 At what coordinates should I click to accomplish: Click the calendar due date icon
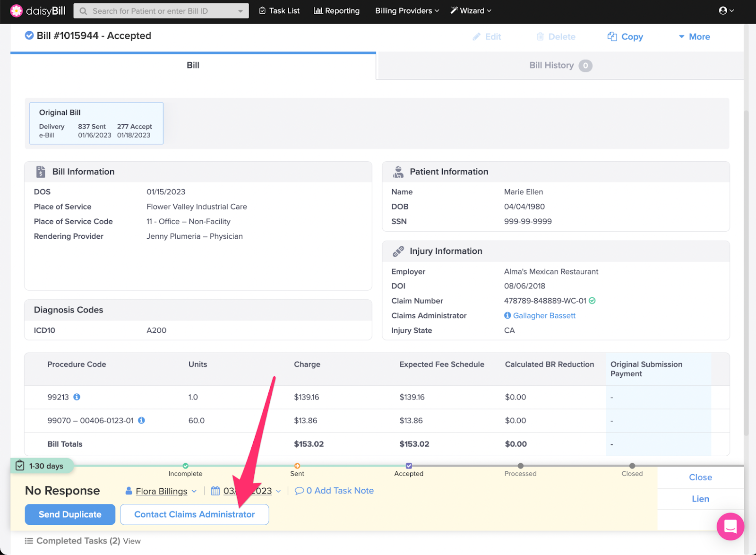215,491
